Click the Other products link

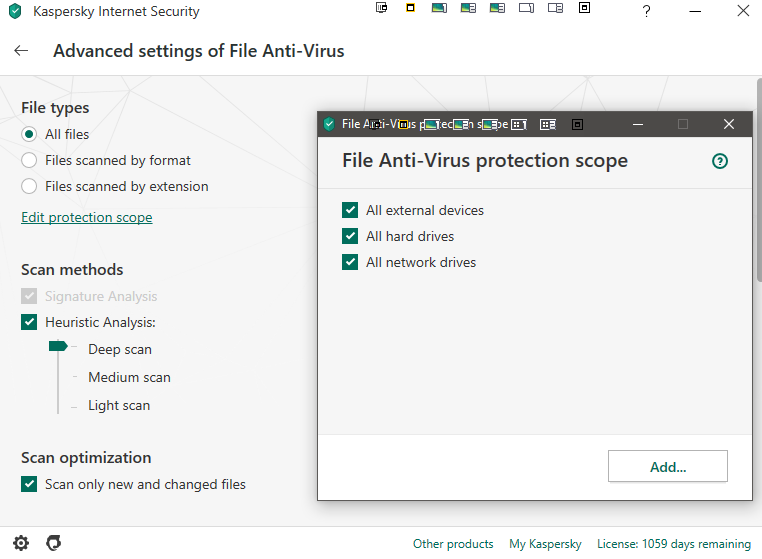point(453,544)
